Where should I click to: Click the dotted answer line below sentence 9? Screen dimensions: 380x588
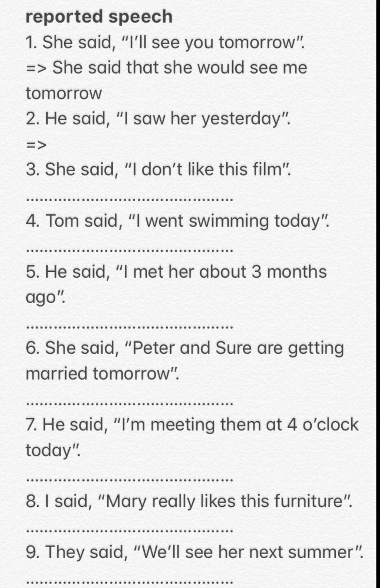click(130, 582)
